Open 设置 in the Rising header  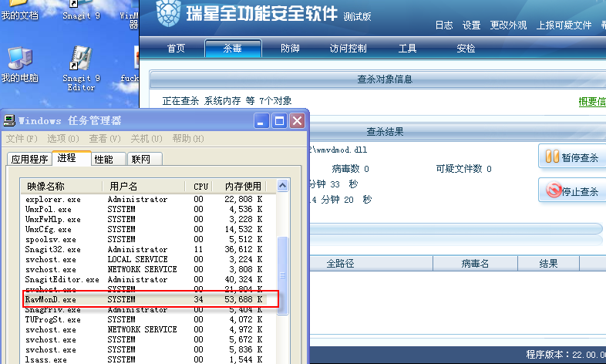coord(471,25)
